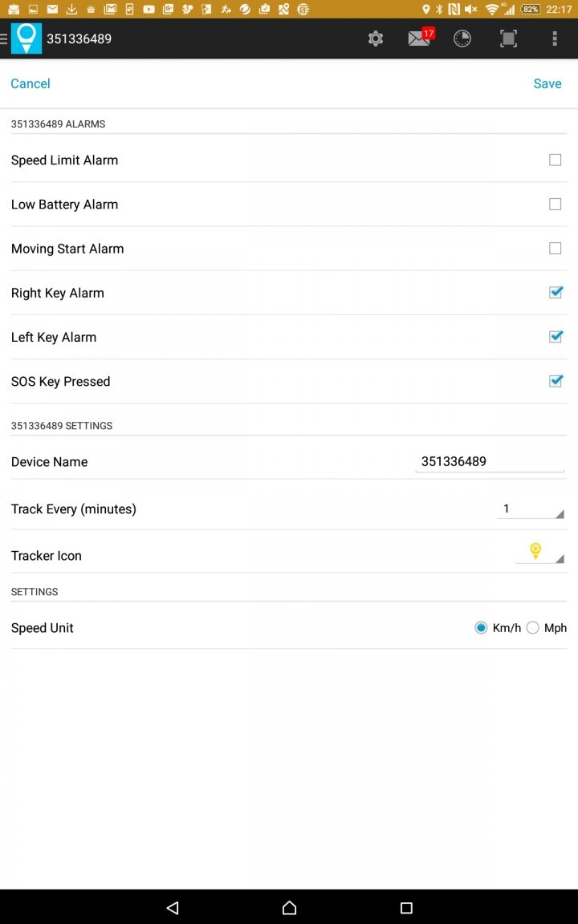
Task: Tap Cancel to discard changes
Action: 31,83
